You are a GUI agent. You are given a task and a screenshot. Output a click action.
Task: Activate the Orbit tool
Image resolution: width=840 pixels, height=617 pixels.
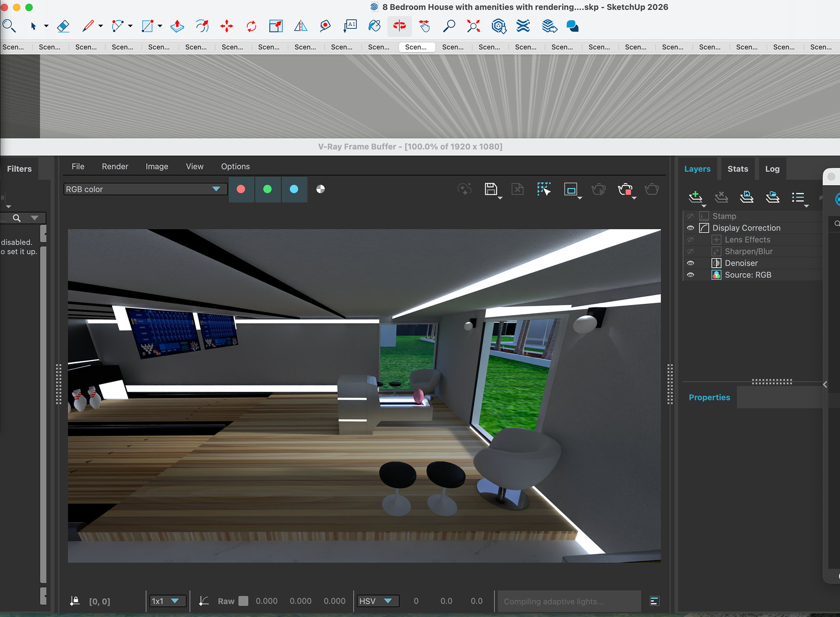pyautogui.click(x=399, y=26)
